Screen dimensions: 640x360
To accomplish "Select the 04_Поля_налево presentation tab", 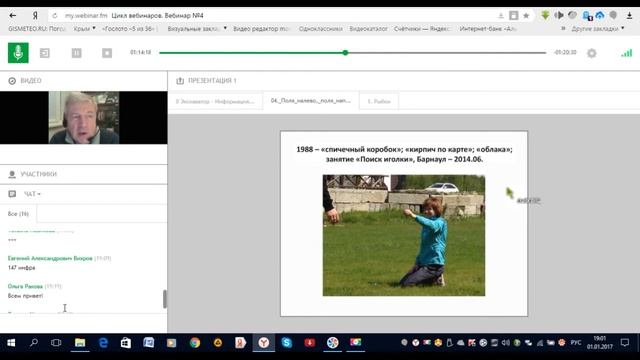I will coord(311,100).
